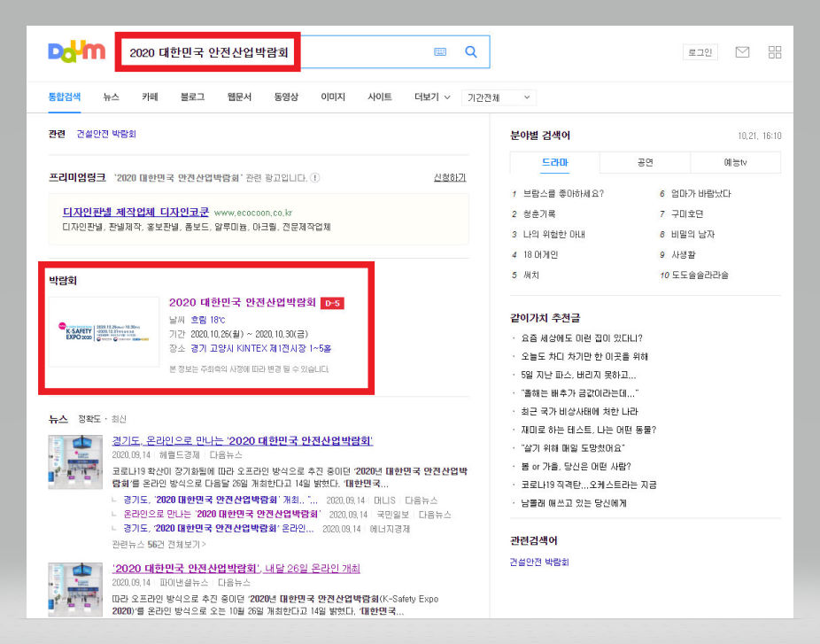Open the expo title link 2020 대한민국 안전산업박람회
Screen dimensions: 820x644
click(x=242, y=302)
